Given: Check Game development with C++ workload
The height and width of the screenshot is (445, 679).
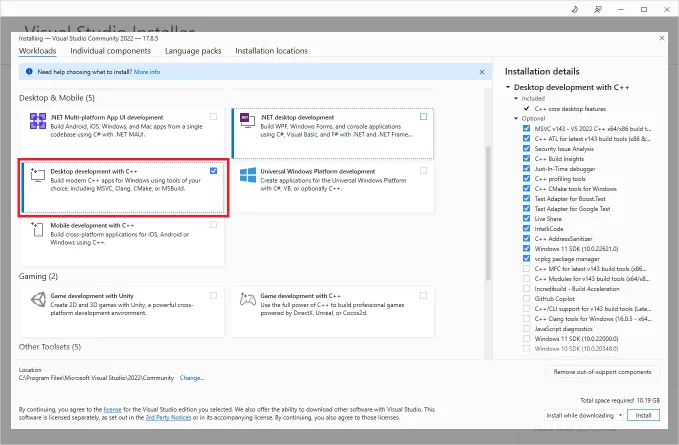Looking at the screenshot, I should point(424,295).
